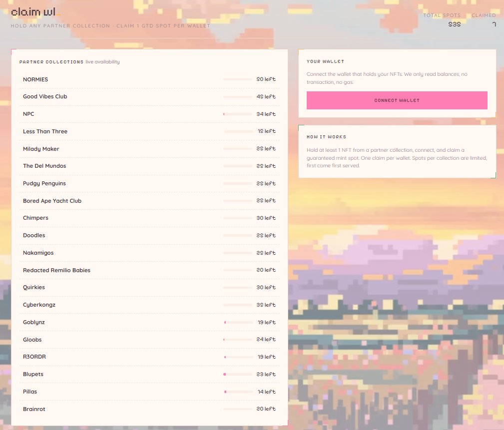Click the 'live availability' label
504x430 pixels.
pos(102,62)
